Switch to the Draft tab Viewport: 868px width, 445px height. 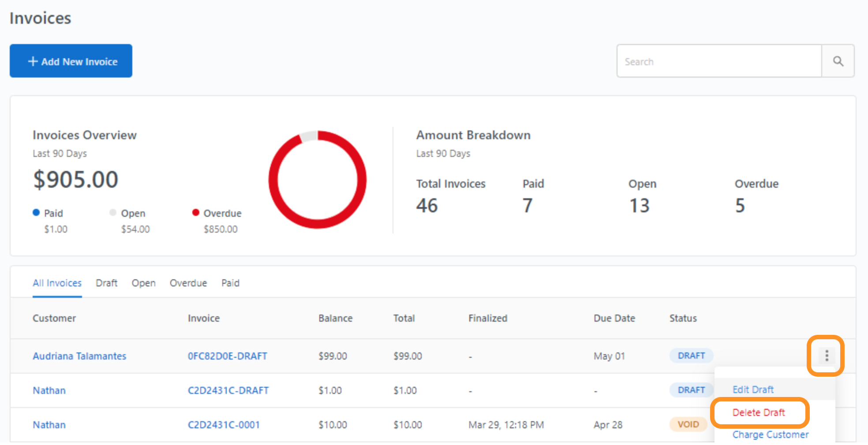point(107,283)
